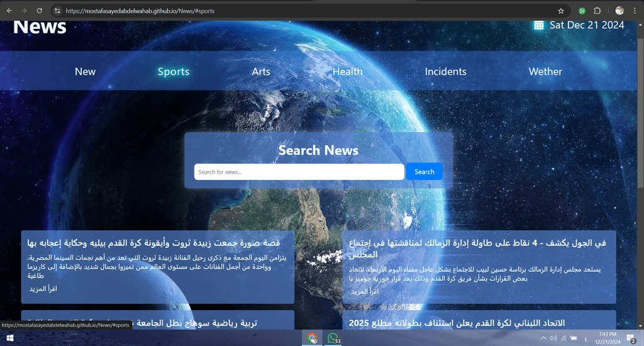644x346 pixels.
Task: Show hidden system tray icons chevron
Action: pos(543,338)
